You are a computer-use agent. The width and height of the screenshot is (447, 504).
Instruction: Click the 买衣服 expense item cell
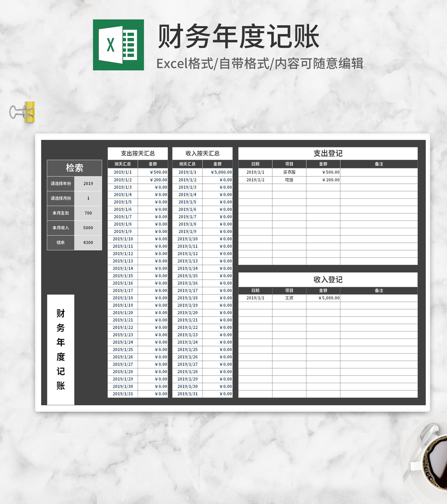289,172
